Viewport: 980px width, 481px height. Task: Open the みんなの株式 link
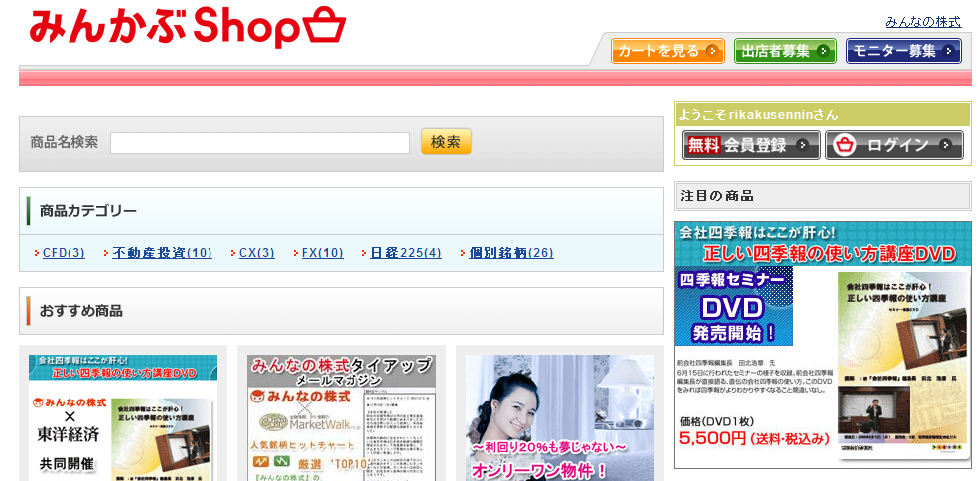[x=923, y=22]
